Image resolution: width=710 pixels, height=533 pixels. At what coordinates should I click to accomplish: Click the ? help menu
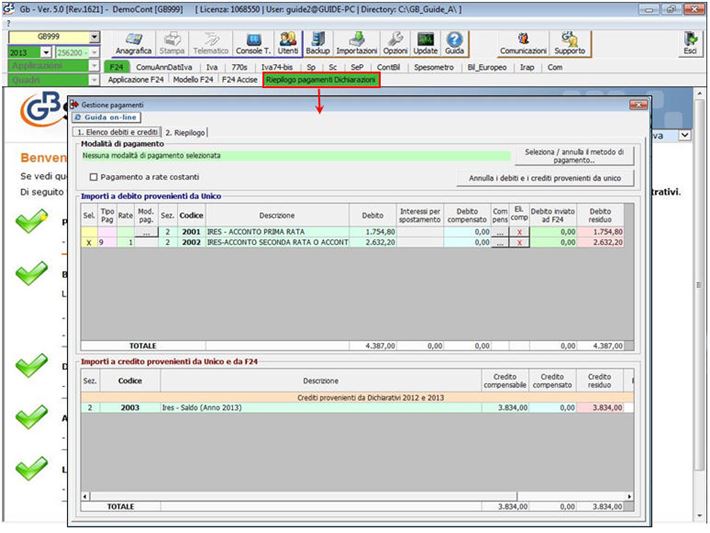click(x=8, y=24)
